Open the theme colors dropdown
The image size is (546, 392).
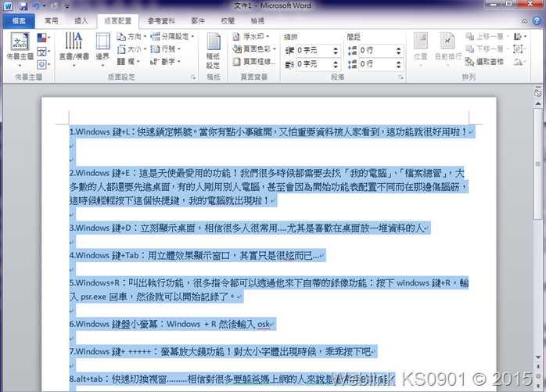pyautogui.click(x=44, y=38)
